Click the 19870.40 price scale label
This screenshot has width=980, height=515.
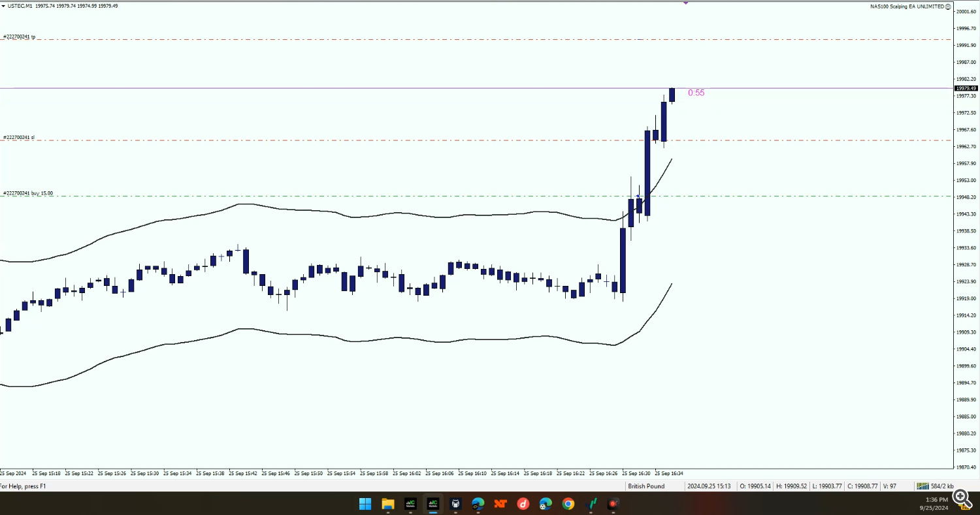967,467
